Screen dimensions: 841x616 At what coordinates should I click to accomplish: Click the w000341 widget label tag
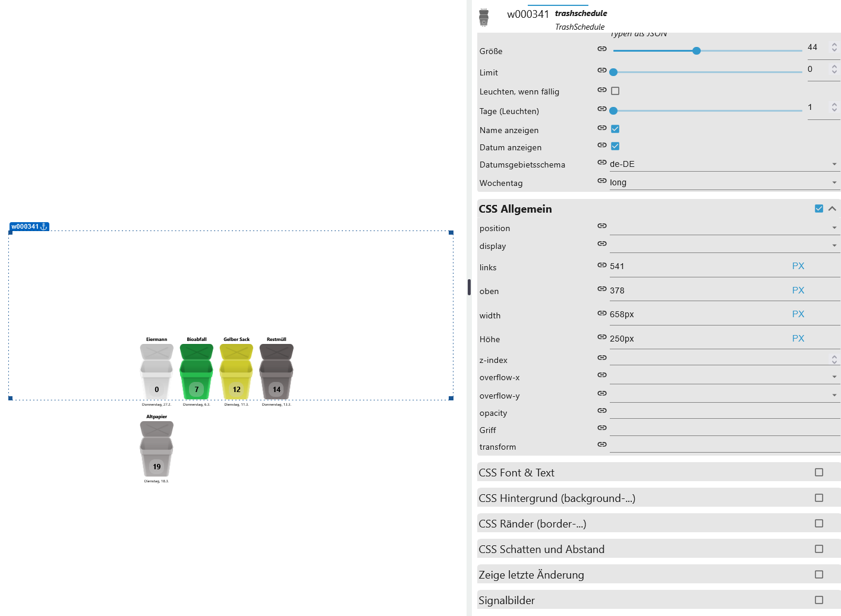coord(29,226)
